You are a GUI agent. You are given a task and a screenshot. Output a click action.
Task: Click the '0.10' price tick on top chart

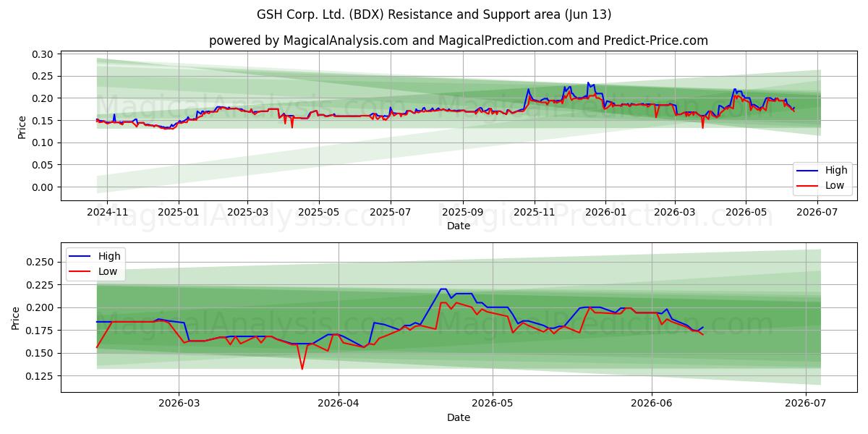pyautogui.click(x=43, y=142)
